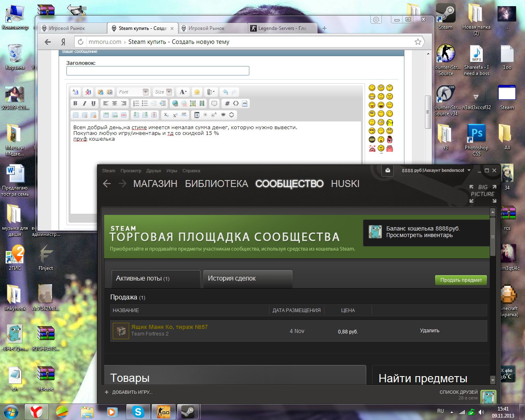
Task: Expand the Steam account benderscot dropdown
Action: coord(469,170)
